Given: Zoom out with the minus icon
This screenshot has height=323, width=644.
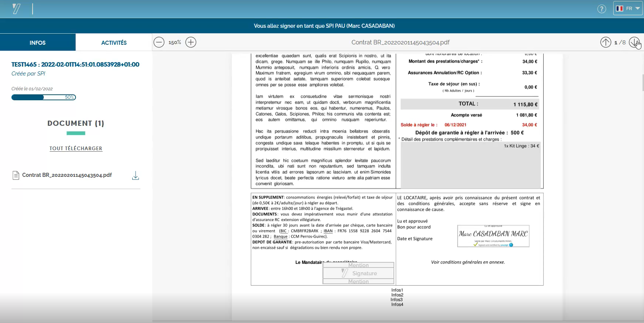Looking at the screenshot, I should point(159,42).
